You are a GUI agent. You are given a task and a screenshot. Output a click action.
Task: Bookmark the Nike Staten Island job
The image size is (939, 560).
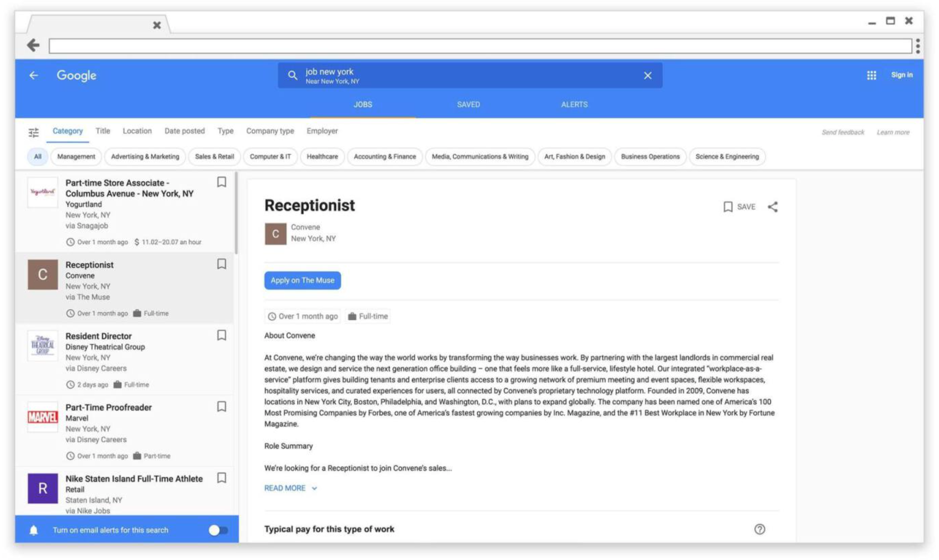tap(222, 478)
